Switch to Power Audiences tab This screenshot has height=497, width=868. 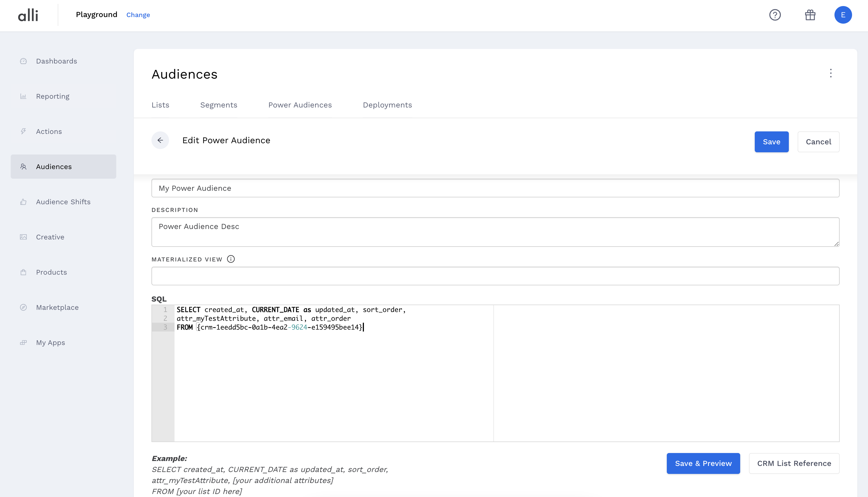click(x=300, y=105)
